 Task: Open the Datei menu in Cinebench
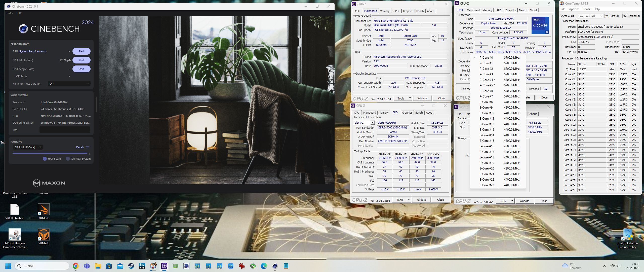click(x=10, y=13)
